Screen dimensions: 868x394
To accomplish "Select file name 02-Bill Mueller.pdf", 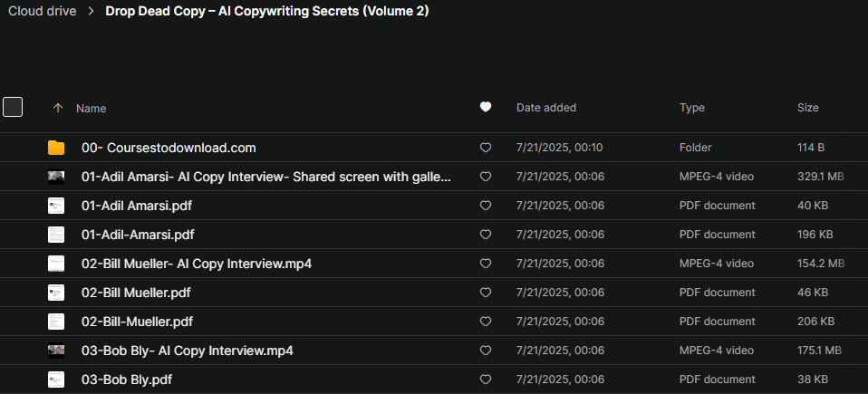I will [136, 293].
